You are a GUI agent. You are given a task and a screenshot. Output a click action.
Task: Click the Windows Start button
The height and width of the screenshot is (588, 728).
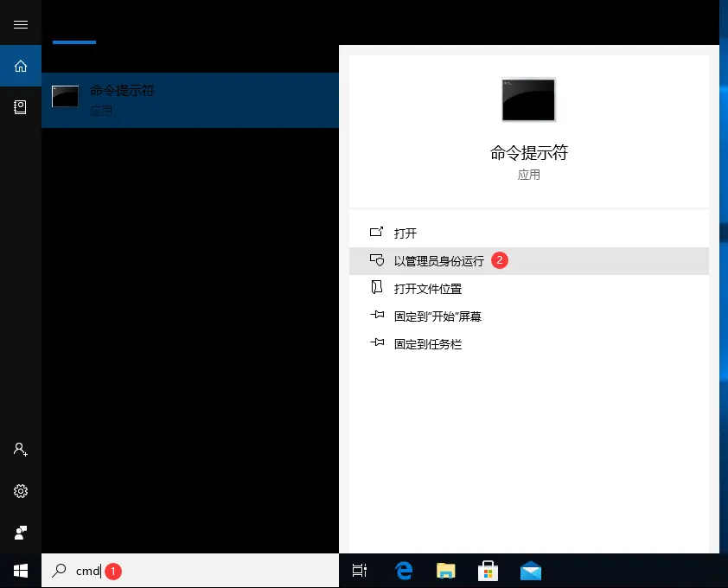[21, 571]
